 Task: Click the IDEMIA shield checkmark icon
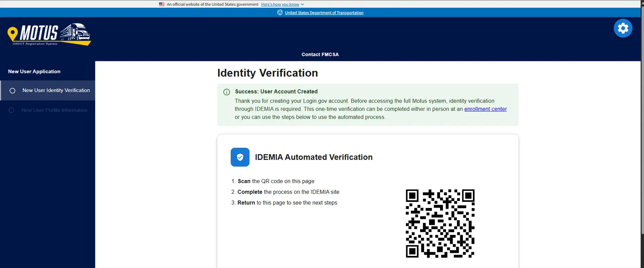pyautogui.click(x=240, y=157)
